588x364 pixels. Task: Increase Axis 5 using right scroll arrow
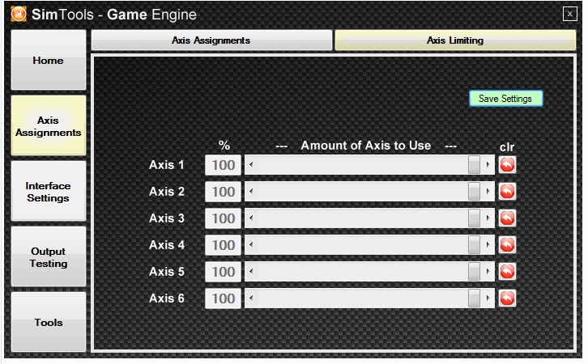click(488, 272)
